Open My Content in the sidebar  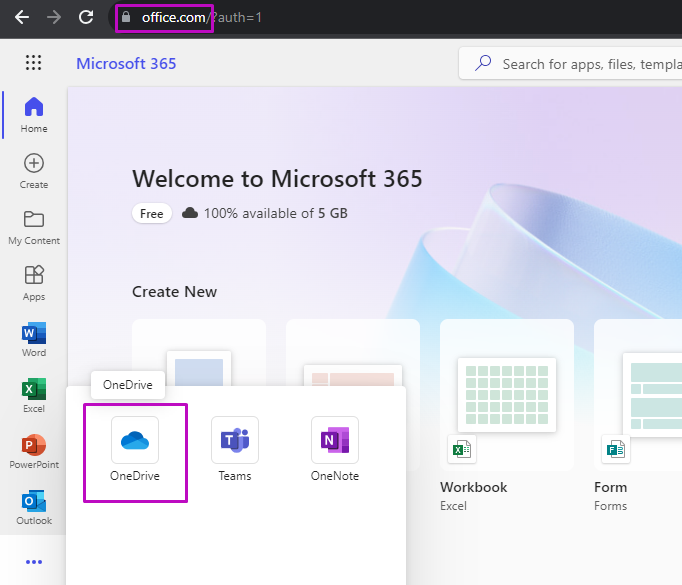pos(34,227)
